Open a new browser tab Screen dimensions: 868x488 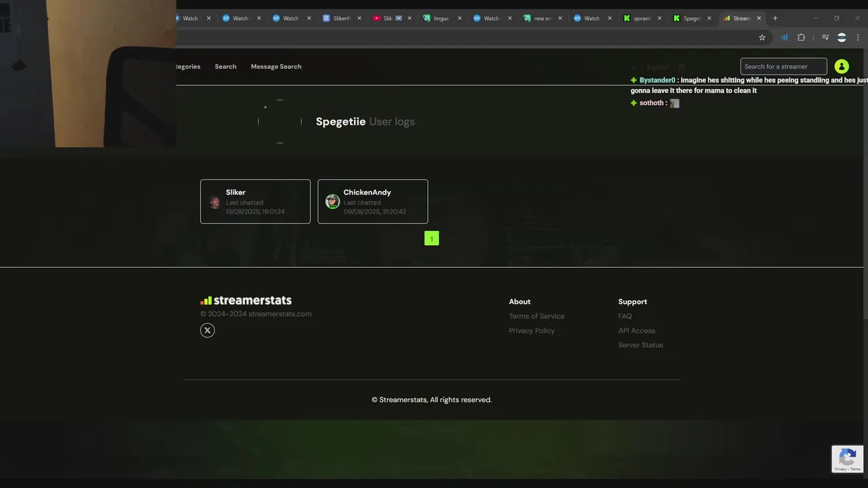tap(775, 18)
